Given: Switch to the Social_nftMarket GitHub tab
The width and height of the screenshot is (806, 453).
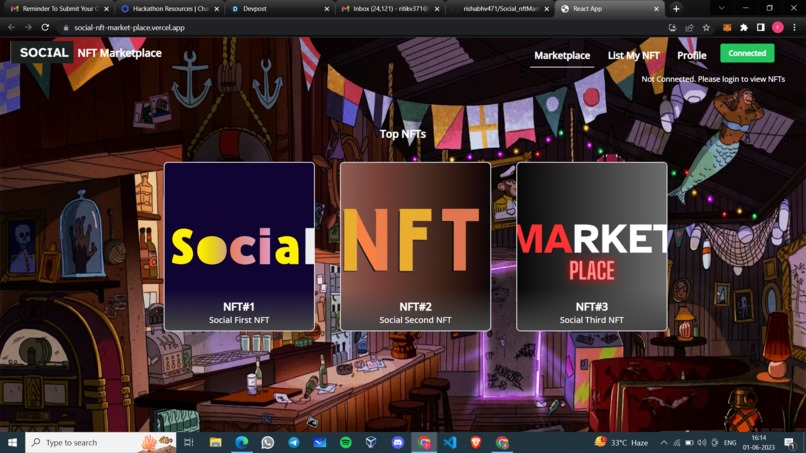Looking at the screenshot, I should 500,9.
